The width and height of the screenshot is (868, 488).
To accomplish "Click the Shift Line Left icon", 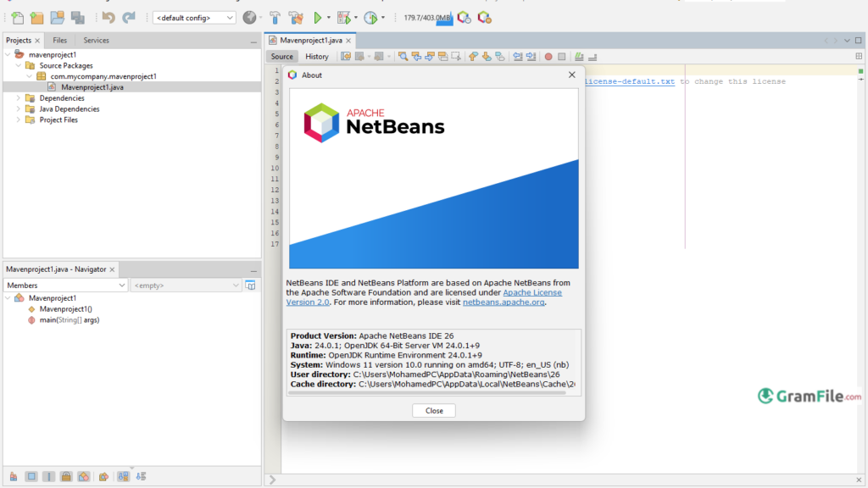I will 518,57.
